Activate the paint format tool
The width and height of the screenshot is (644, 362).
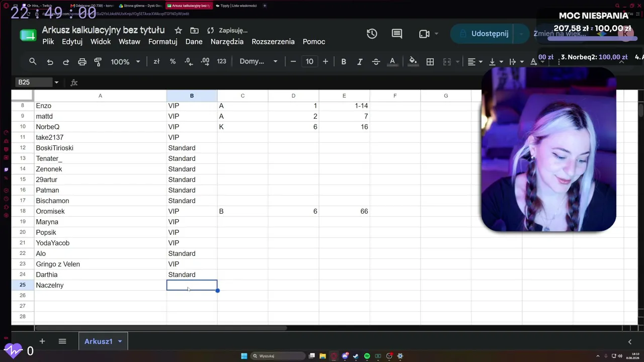pos(98,61)
